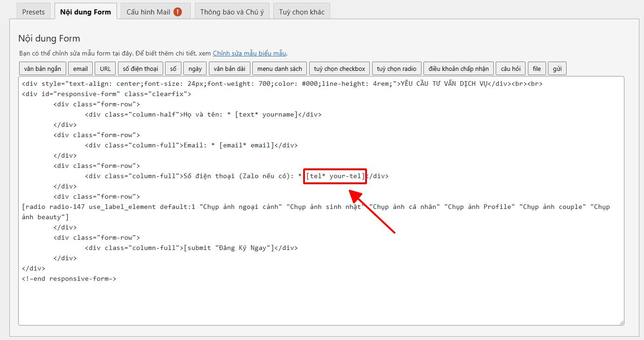Viewport: 644px width, 340px height.
Task: Insert a ngày date tag
Action: pos(195,69)
